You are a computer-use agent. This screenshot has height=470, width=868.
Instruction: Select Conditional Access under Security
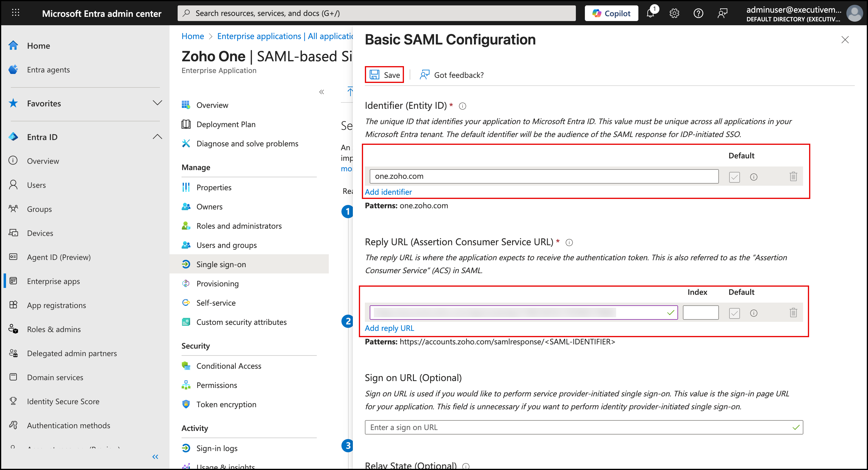tap(228, 366)
